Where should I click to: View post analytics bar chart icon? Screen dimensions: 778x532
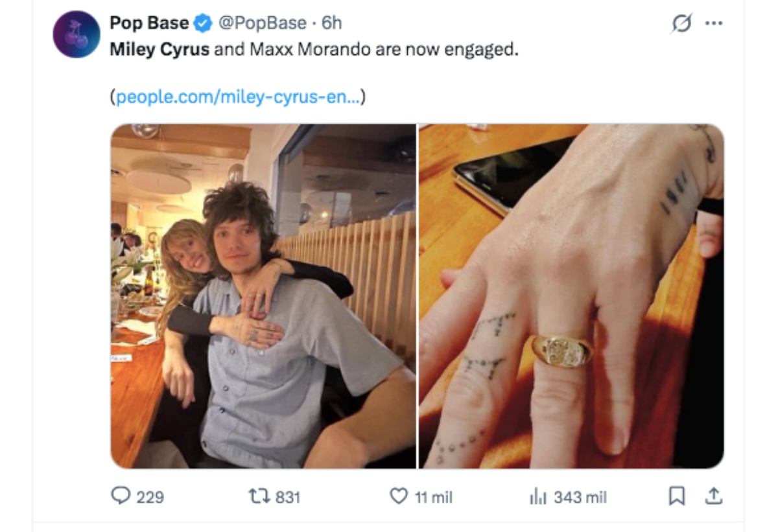(x=539, y=497)
